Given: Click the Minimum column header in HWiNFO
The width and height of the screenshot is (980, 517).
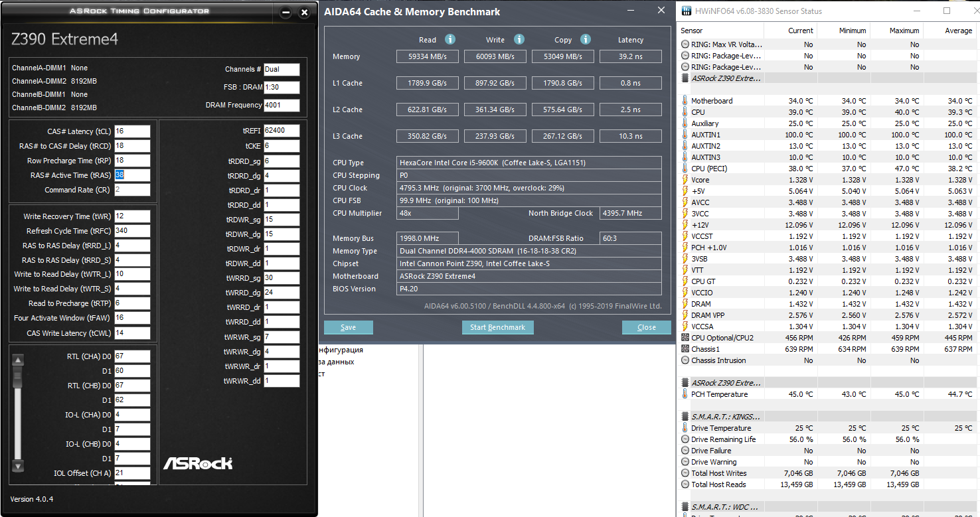Looking at the screenshot, I should (x=844, y=31).
